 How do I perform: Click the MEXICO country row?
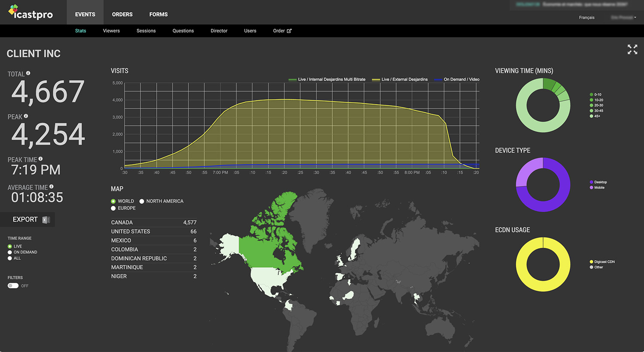coord(154,241)
